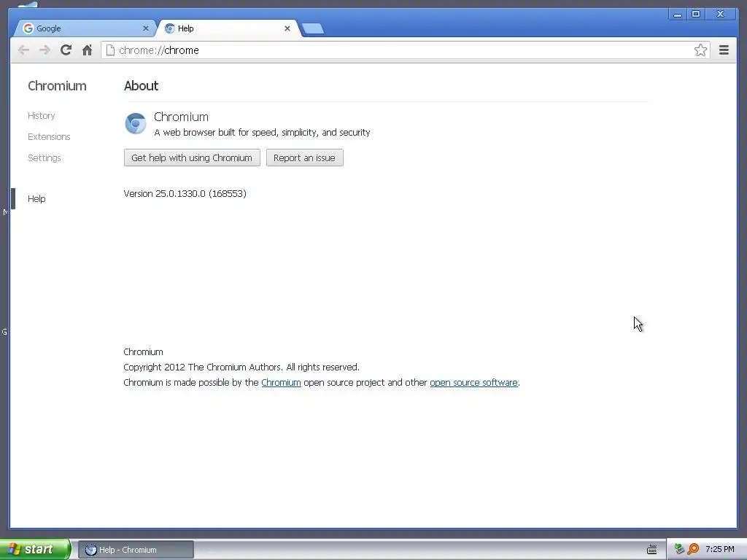Click the page icon in the address bar

tap(110, 50)
